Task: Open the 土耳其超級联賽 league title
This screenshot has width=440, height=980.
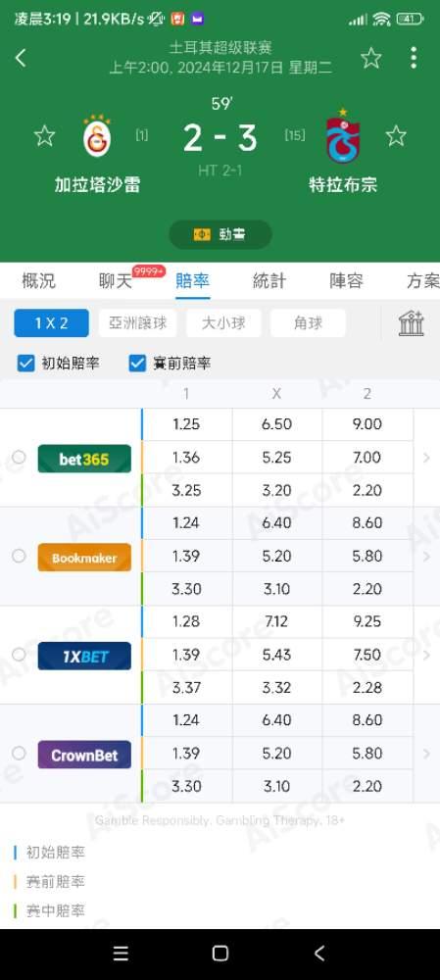Action: coord(220,47)
